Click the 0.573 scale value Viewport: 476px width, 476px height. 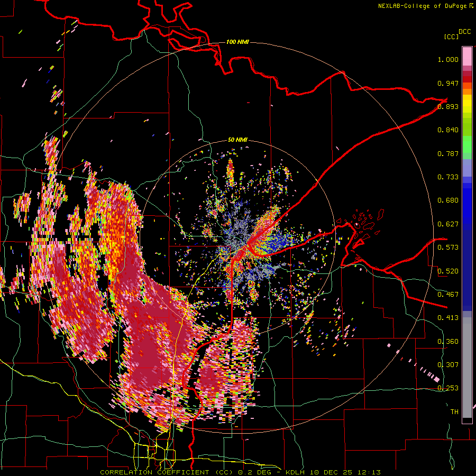click(448, 248)
